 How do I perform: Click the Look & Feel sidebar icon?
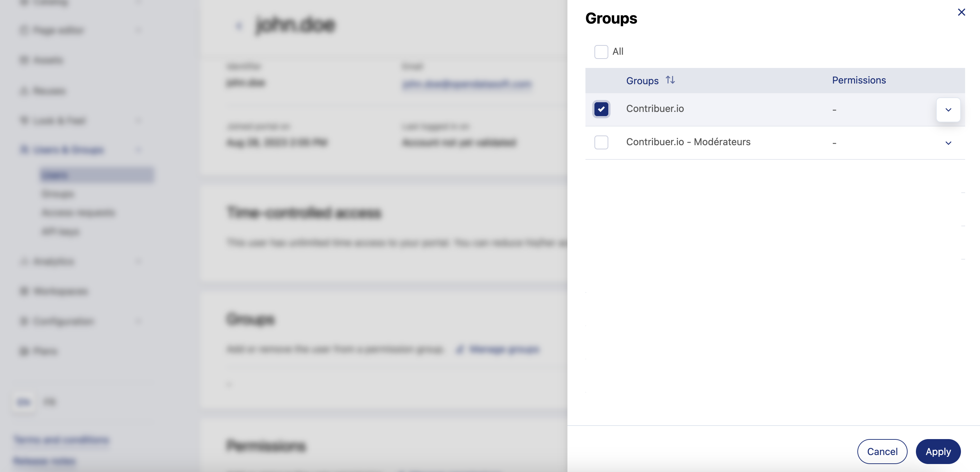click(24, 121)
